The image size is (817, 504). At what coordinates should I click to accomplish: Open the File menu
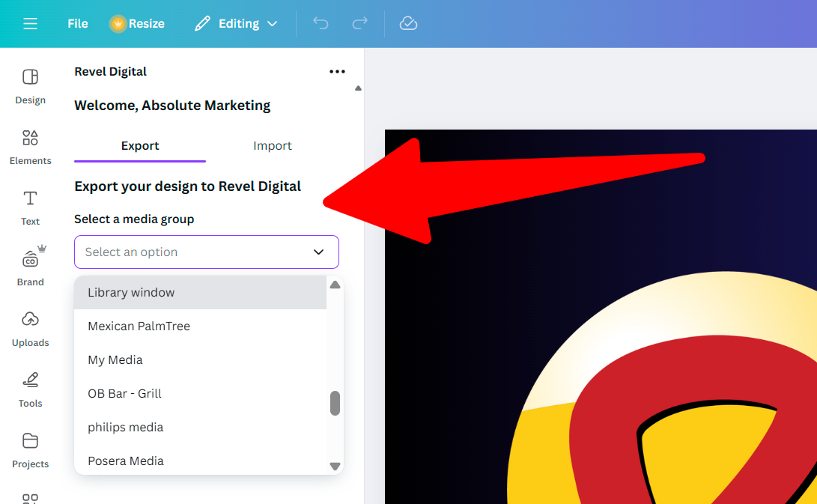click(x=78, y=23)
